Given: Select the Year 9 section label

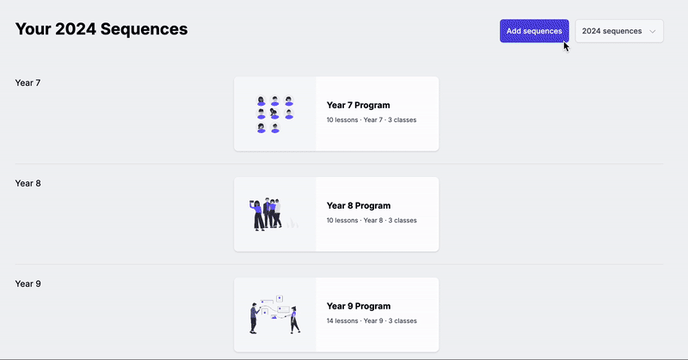Looking at the screenshot, I should tap(28, 284).
